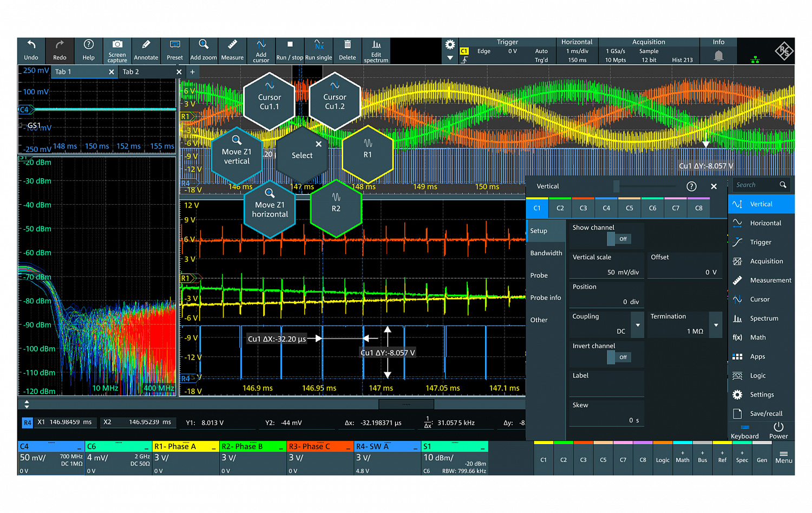Close the Select hexagon menu
Viewport: 812px width, 513px height.
tap(318, 144)
